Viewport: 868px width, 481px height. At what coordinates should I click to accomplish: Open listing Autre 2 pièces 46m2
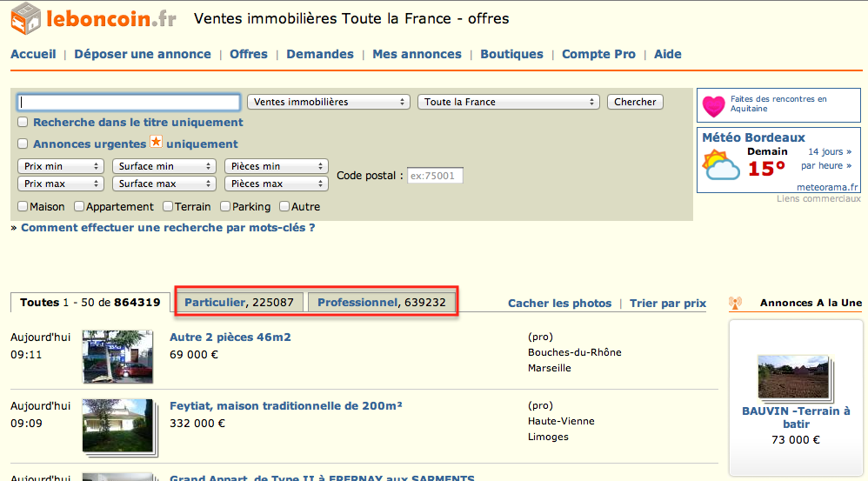[230, 337]
